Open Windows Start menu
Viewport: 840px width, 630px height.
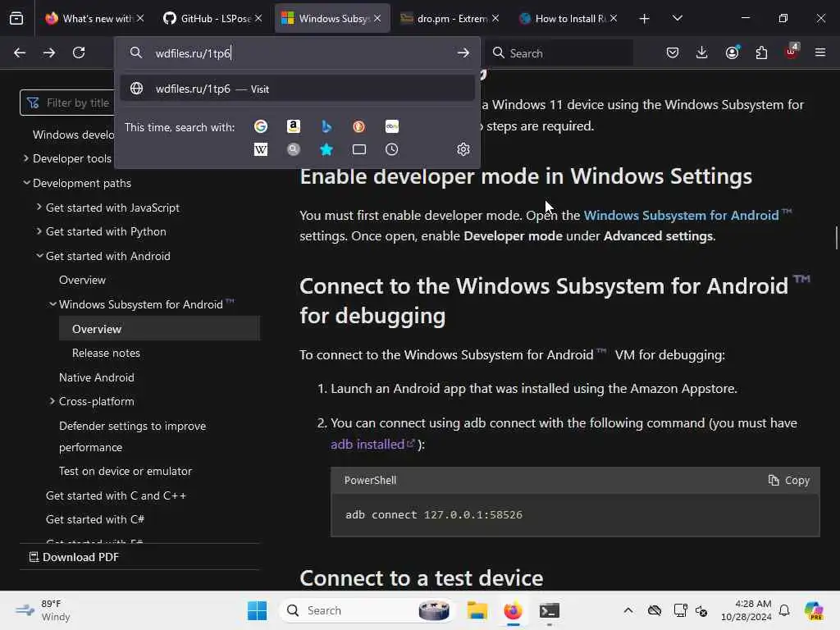[257, 610]
